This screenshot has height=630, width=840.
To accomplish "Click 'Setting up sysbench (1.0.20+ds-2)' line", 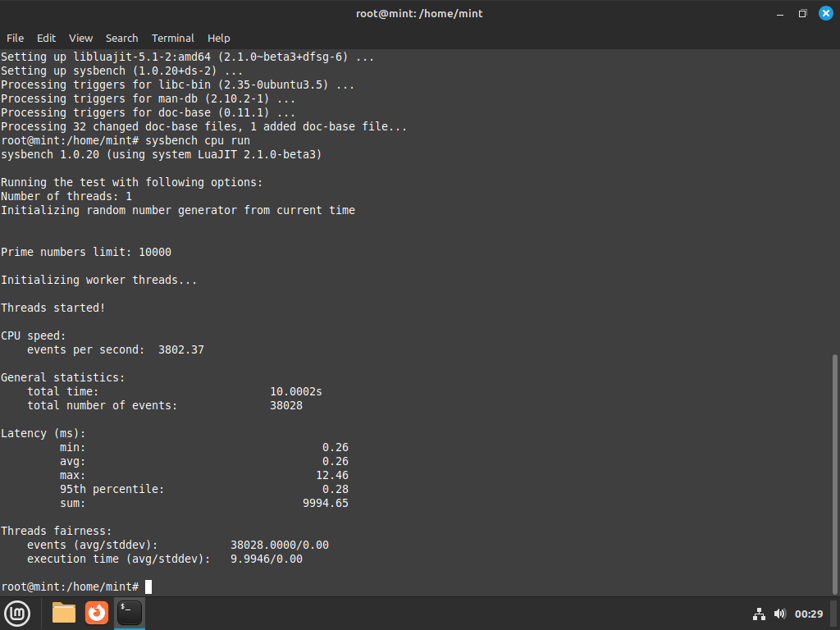I will click(121, 71).
